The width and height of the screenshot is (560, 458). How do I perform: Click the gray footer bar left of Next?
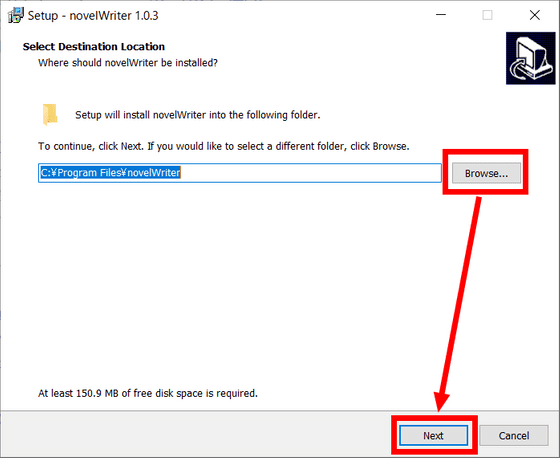pyautogui.click(x=196, y=435)
